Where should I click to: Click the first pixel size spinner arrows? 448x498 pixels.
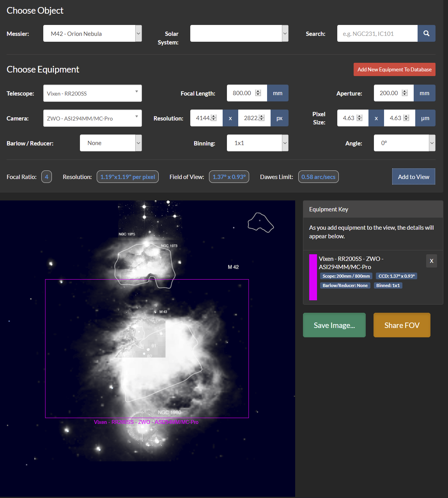(359, 118)
